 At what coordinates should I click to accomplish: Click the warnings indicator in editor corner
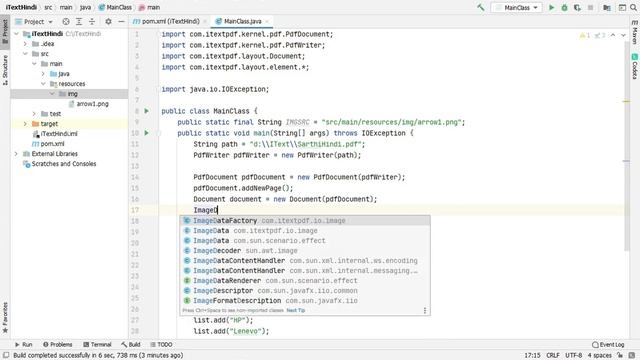585,36
